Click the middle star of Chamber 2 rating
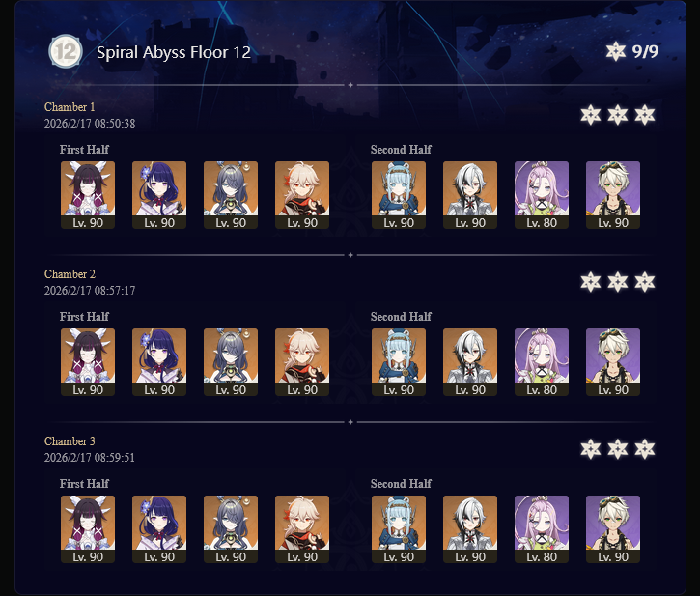The width and height of the screenshot is (700, 596). 618,282
